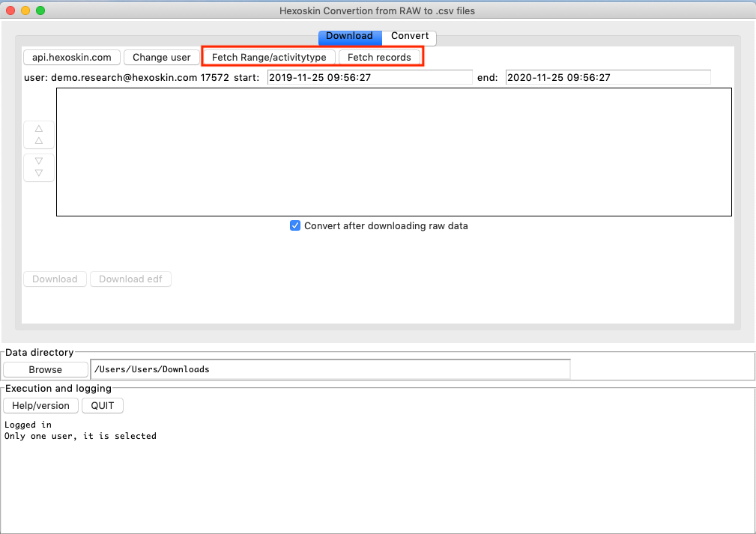This screenshot has width=756, height=534.
Task: Maximize window using green button
Action: pos(40,10)
